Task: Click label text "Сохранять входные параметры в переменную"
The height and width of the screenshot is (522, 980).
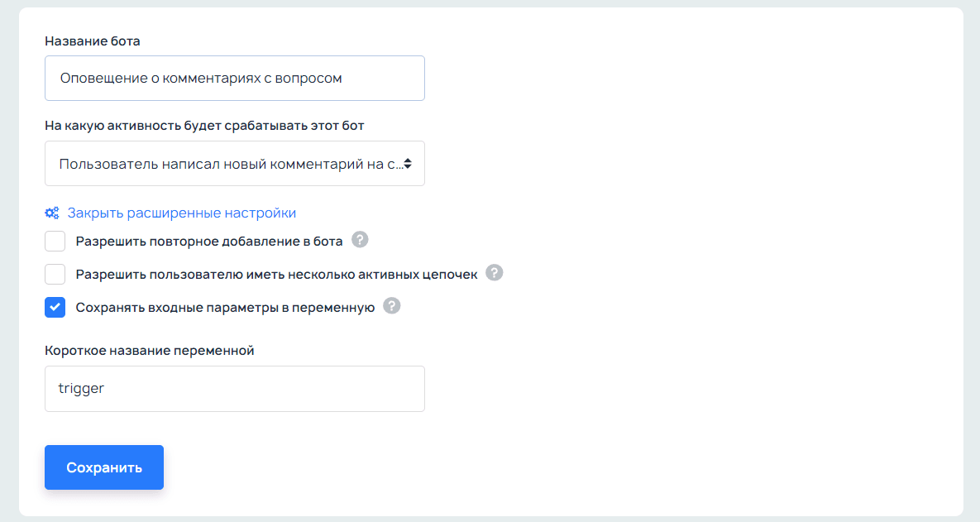Action: tap(225, 308)
